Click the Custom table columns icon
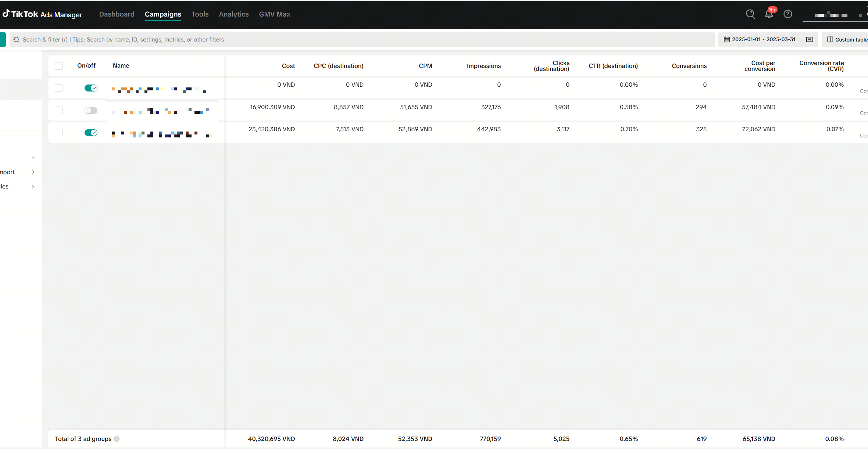Image resolution: width=868 pixels, height=449 pixels. pos(830,40)
